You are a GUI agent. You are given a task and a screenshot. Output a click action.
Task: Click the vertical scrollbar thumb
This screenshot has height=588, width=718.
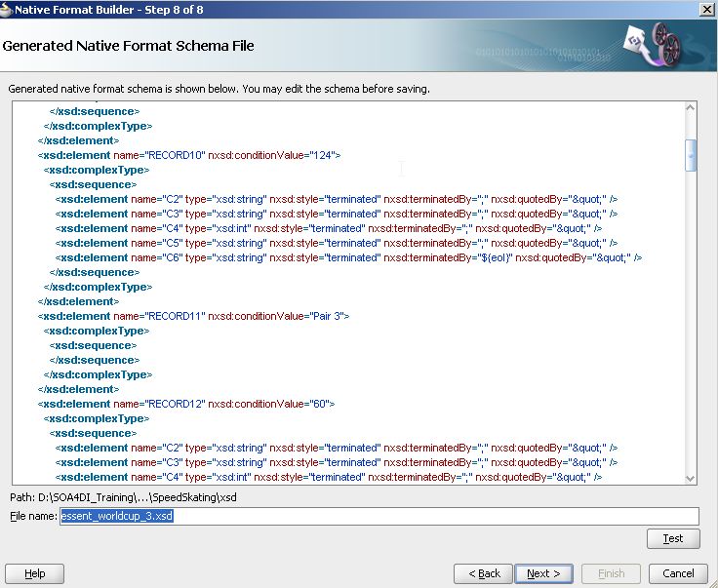(691, 154)
